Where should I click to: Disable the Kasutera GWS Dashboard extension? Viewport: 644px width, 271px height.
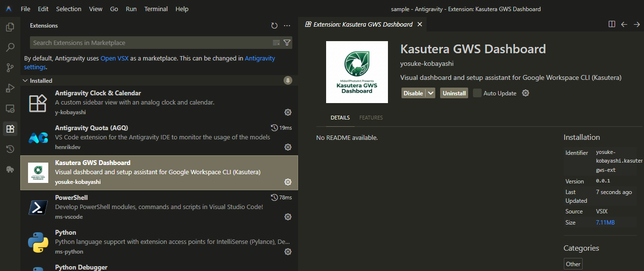point(414,93)
